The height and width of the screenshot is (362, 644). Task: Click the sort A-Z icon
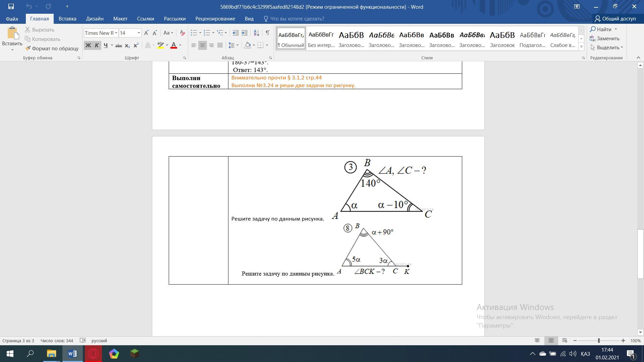[x=256, y=33]
